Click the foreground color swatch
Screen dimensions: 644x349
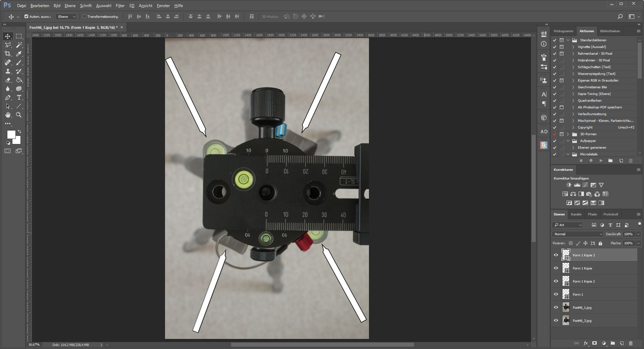[x=11, y=134]
